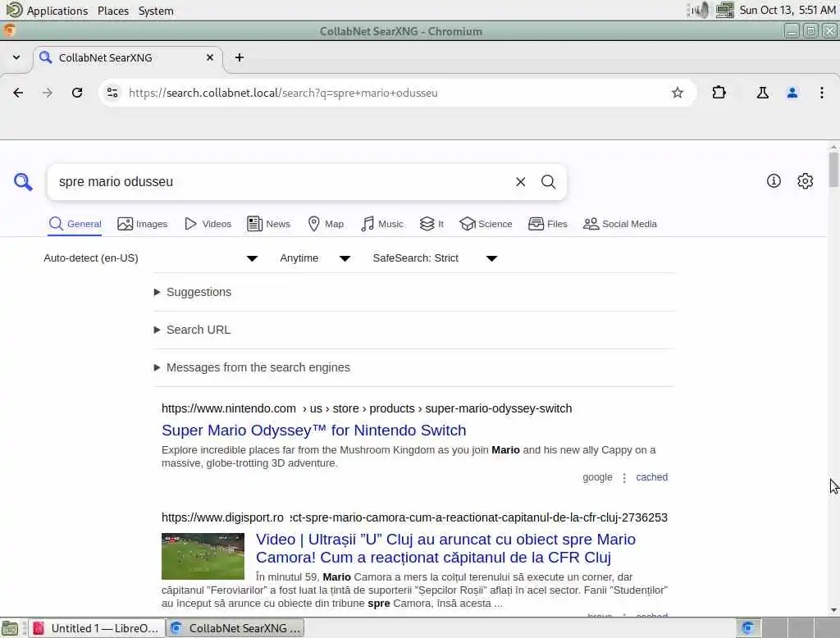Open the Applications menu
Screen dimensions: 840x638
pyautogui.click(x=57, y=10)
